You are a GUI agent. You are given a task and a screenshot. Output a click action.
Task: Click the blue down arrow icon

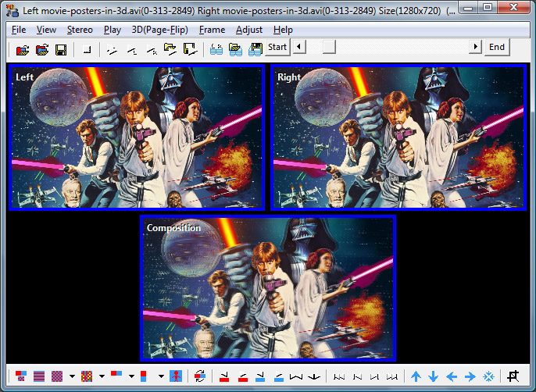[434, 376]
